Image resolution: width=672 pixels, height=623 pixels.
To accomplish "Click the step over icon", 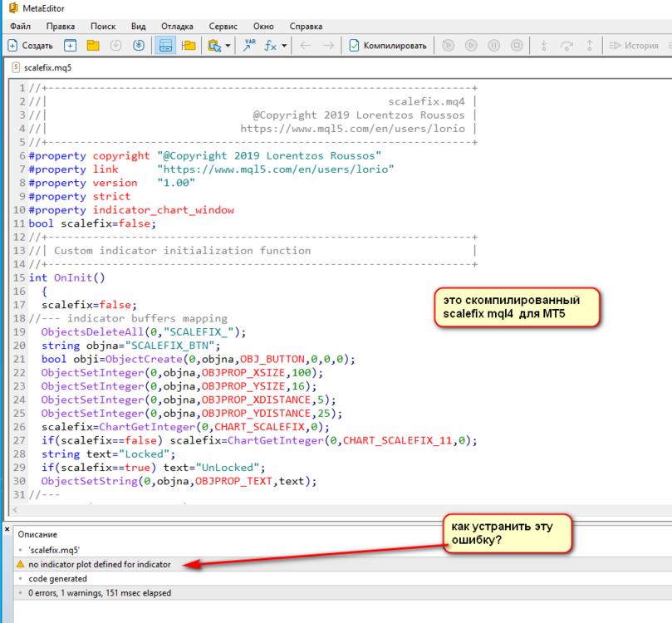I will click(x=567, y=46).
